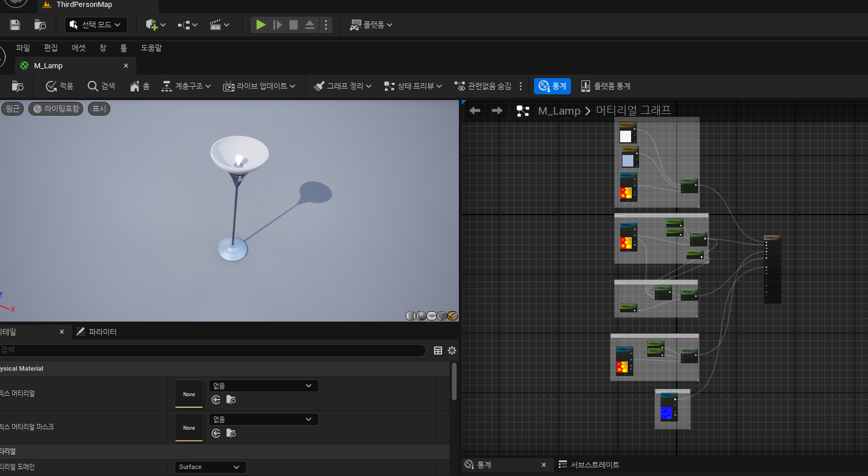Open the cinematics clapperboard dropdown
Image resolution: width=868 pixels, height=476 pixels.
click(x=219, y=25)
